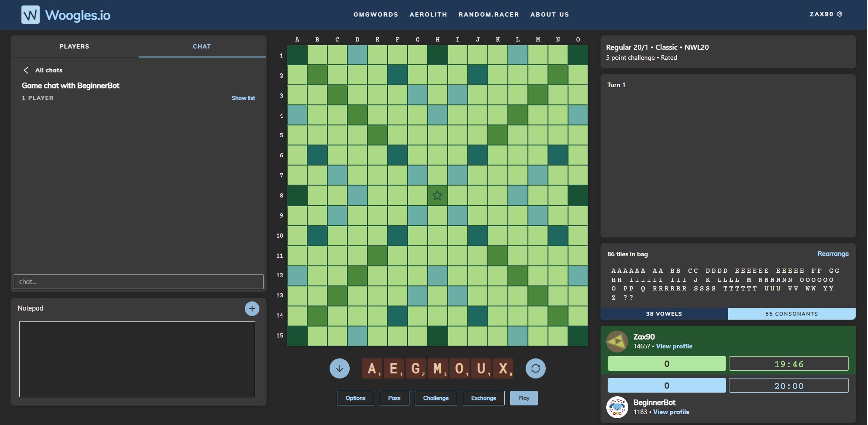Click inside the chat message field
Image resolution: width=868 pixels, height=425 pixels.
138,281
